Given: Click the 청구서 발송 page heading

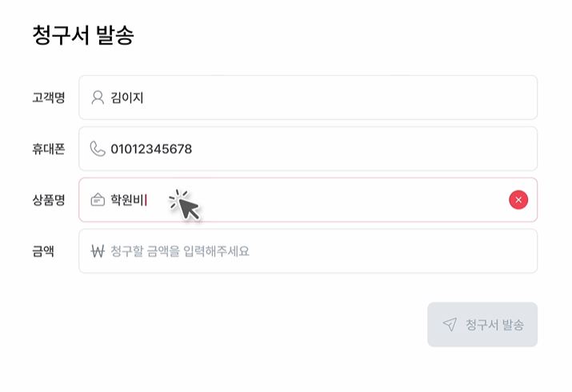Looking at the screenshot, I should pos(83,35).
